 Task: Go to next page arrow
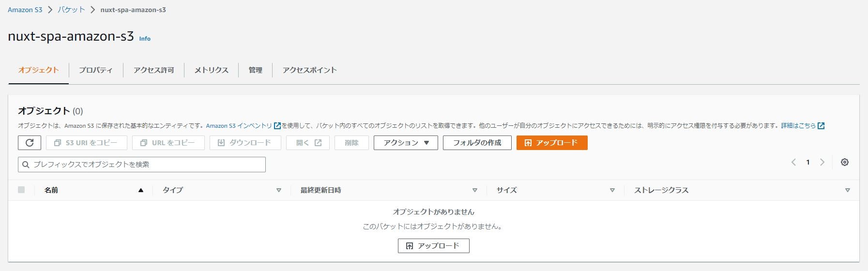pyautogui.click(x=822, y=162)
